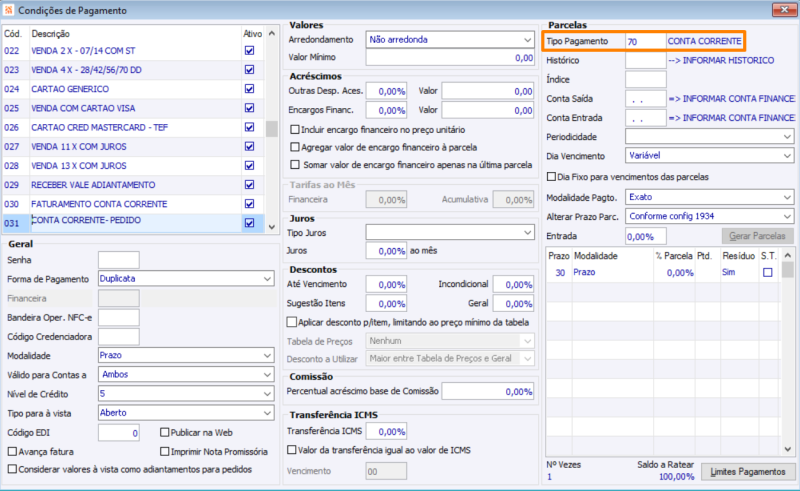Check Dia Fixo para vencimentos das parcelas
Viewport: 800px width, 491px height.
[552, 176]
